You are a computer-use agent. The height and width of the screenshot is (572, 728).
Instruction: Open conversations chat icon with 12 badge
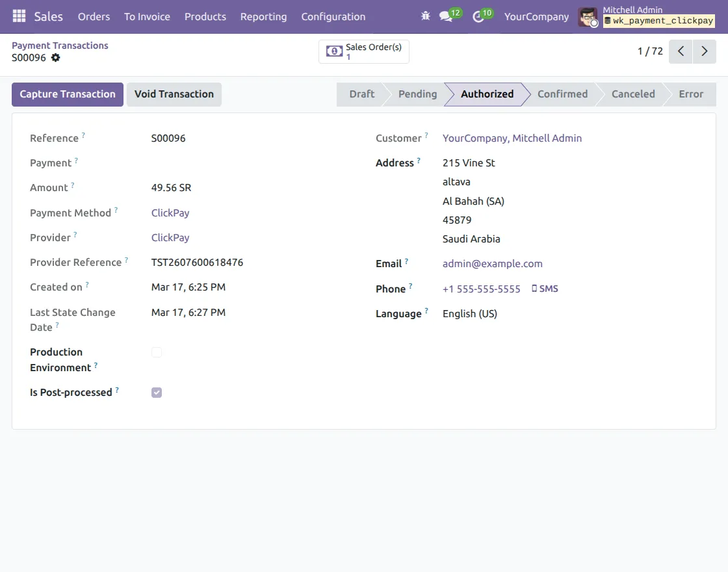(446, 16)
